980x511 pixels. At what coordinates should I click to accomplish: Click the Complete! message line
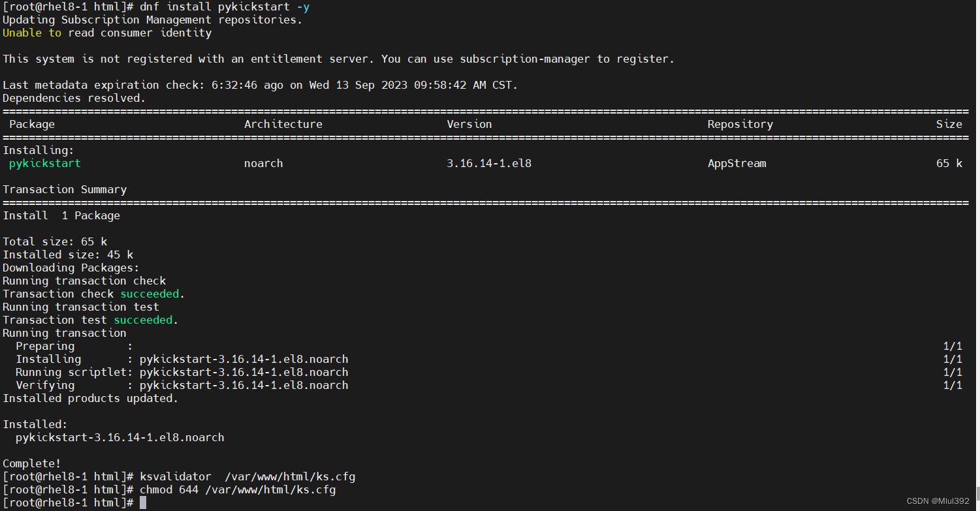coord(31,463)
